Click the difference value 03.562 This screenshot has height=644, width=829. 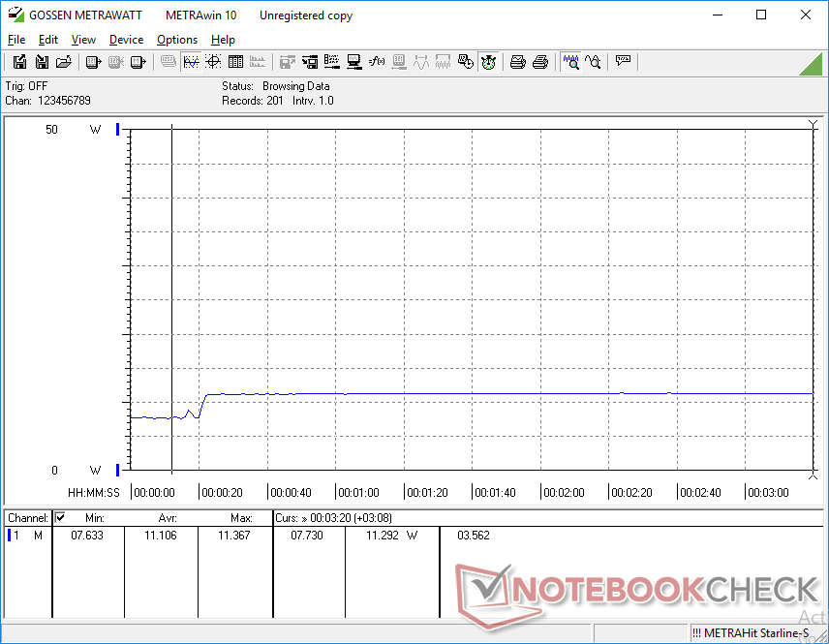coord(474,536)
